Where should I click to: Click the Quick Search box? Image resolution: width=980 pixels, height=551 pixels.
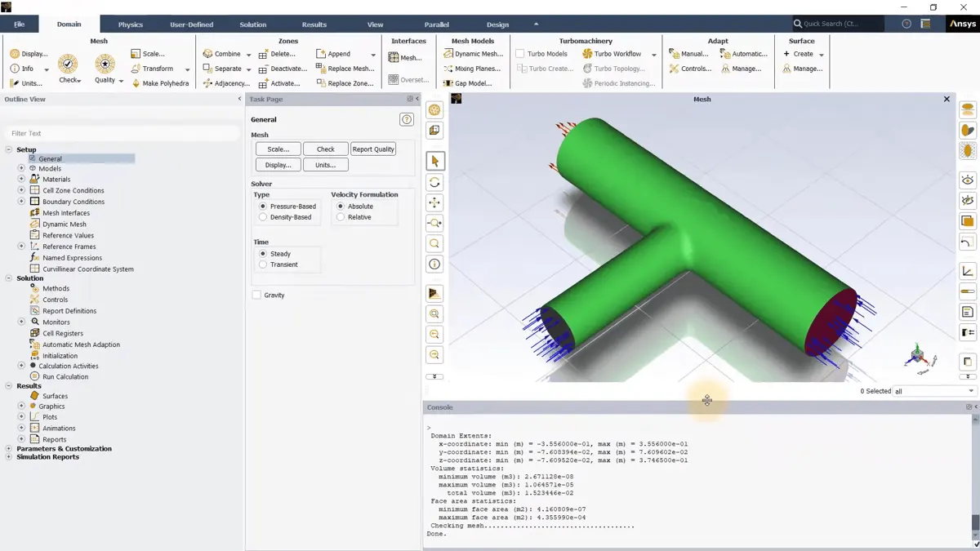coord(837,24)
